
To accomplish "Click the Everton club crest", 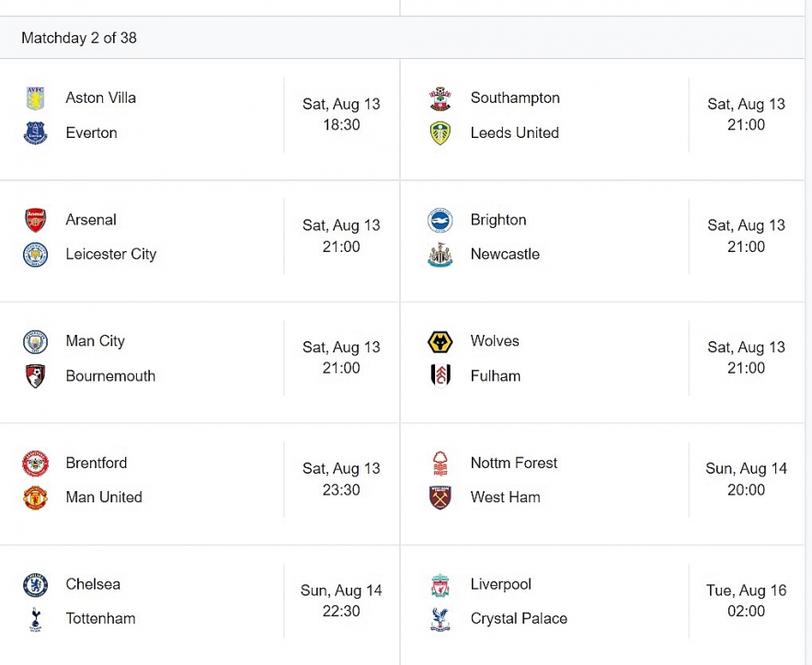I will click(36, 133).
